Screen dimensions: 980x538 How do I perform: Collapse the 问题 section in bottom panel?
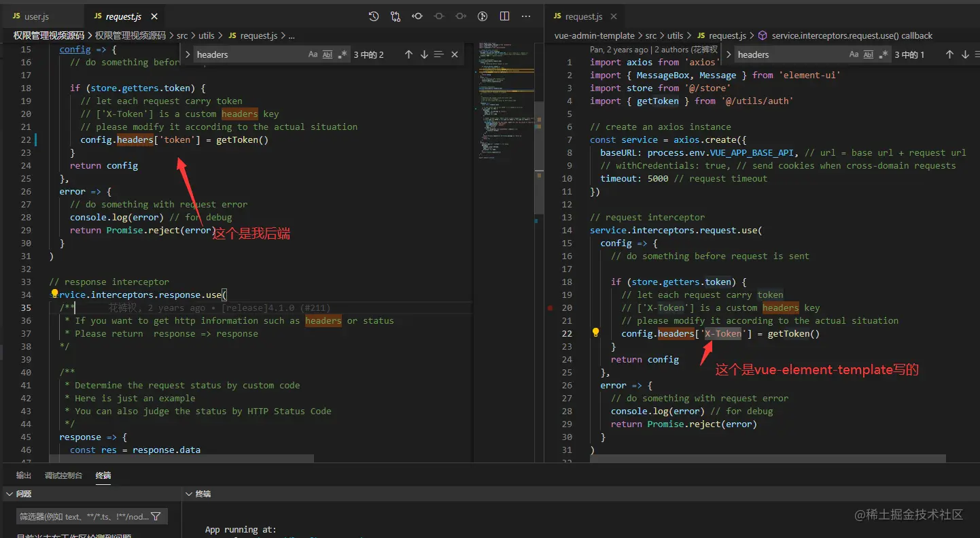pyautogui.click(x=9, y=494)
